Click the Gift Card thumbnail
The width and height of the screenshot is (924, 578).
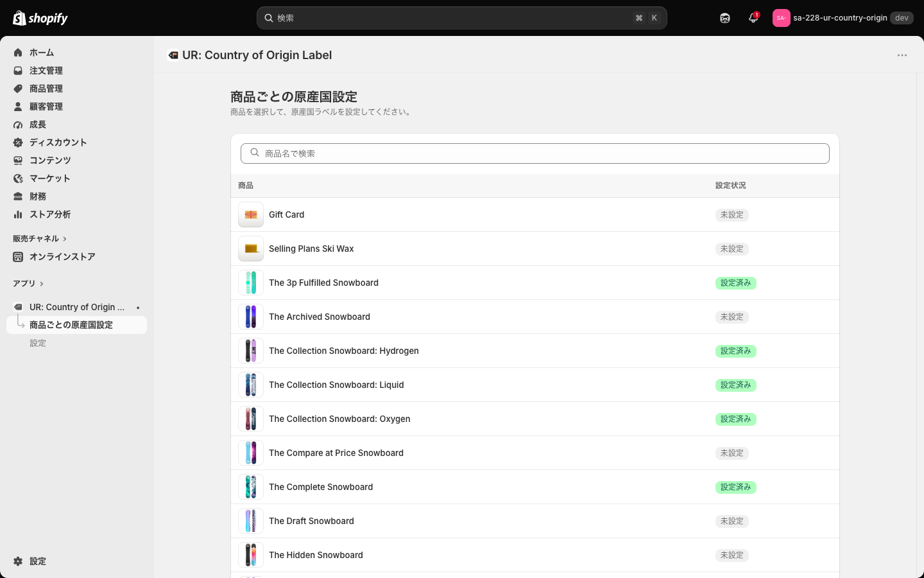tap(251, 215)
